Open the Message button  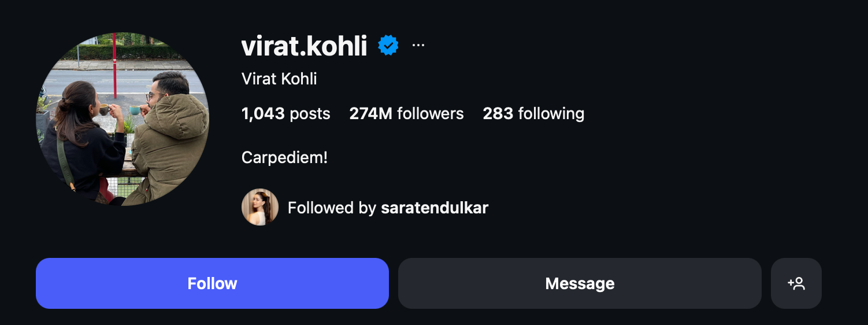pyautogui.click(x=580, y=283)
